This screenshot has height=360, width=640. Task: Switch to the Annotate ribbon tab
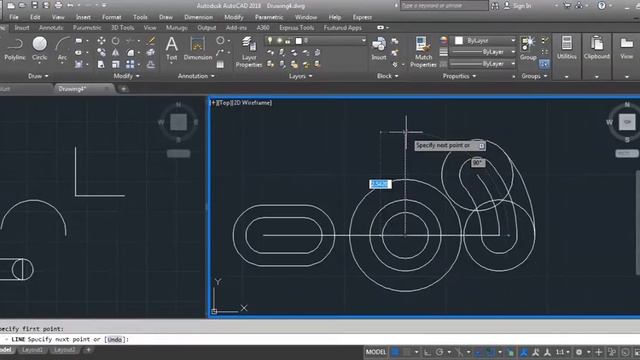click(51, 28)
